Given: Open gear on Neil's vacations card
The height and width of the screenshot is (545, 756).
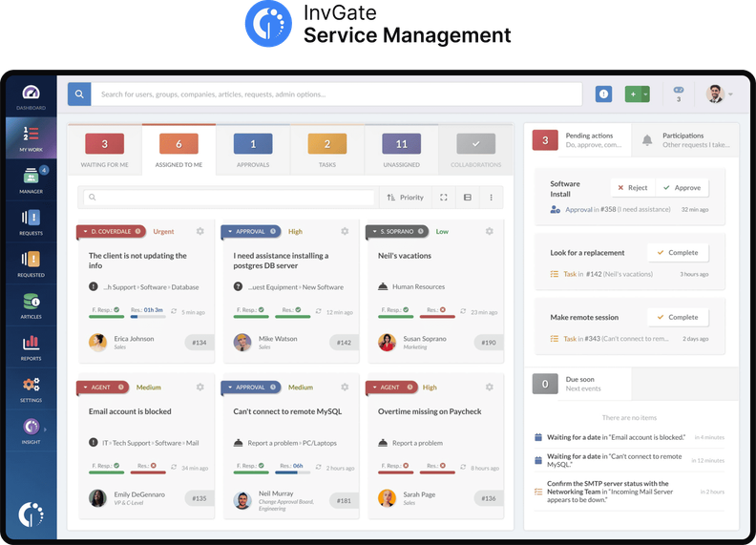Looking at the screenshot, I should coord(490,232).
